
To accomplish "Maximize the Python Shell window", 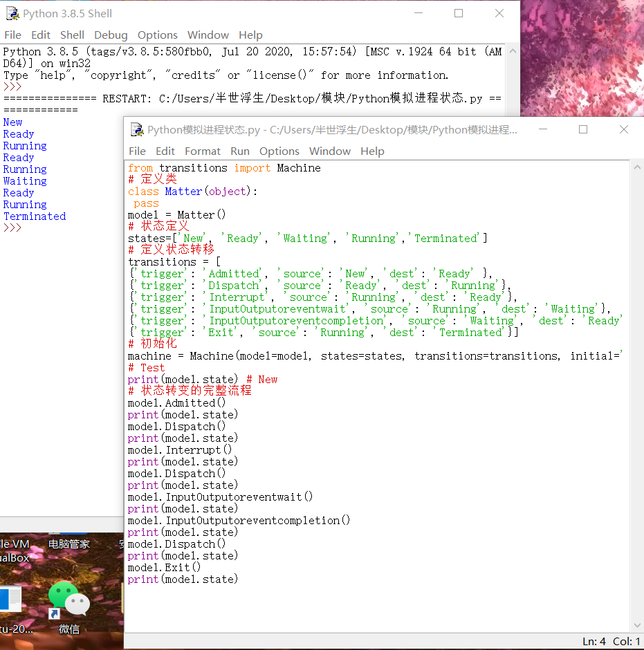I will pos(459,13).
